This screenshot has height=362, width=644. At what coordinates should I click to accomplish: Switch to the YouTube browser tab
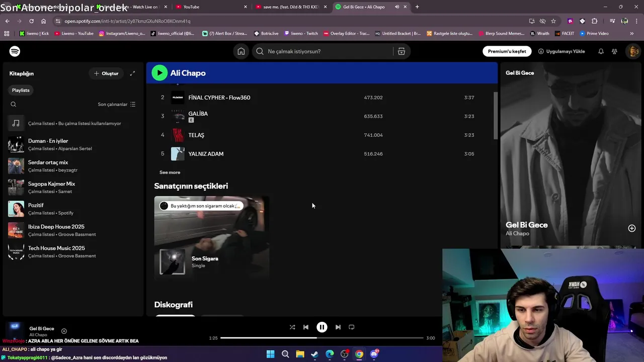(x=210, y=7)
